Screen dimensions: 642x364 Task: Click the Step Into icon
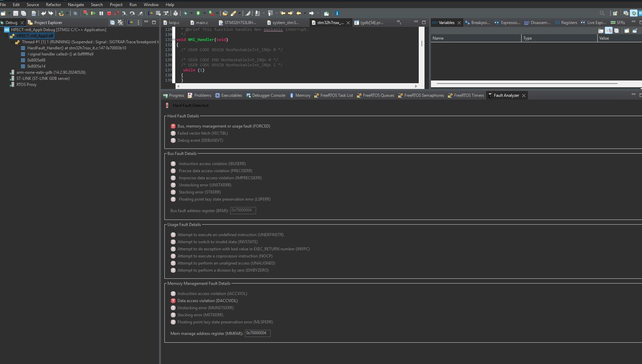tap(124, 13)
